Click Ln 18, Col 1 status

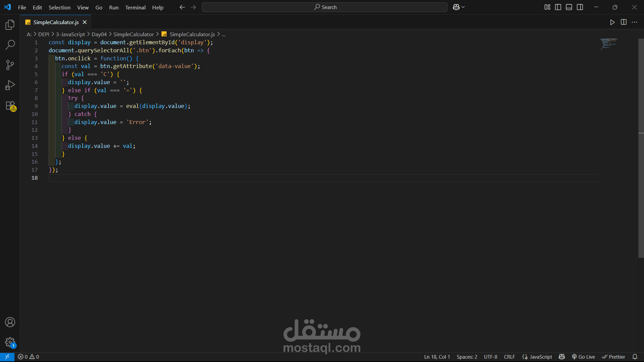coord(437,357)
